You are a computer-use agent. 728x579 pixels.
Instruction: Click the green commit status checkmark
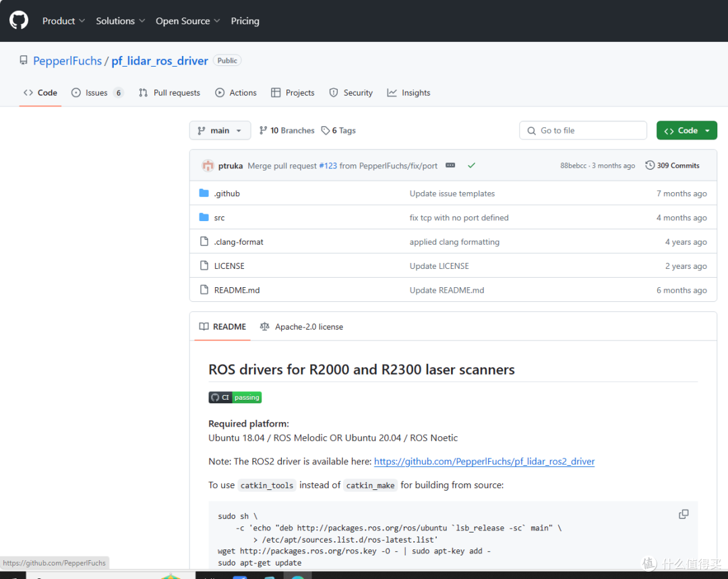471,165
